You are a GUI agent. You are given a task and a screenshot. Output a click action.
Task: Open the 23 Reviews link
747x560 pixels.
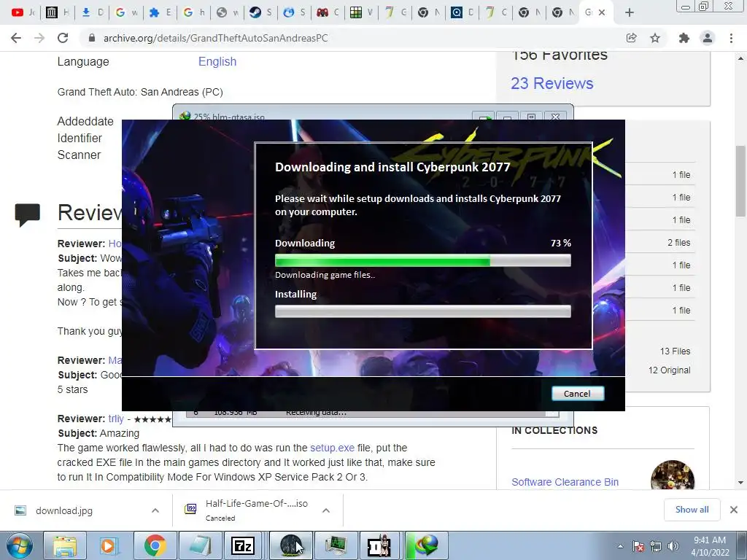(552, 83)
